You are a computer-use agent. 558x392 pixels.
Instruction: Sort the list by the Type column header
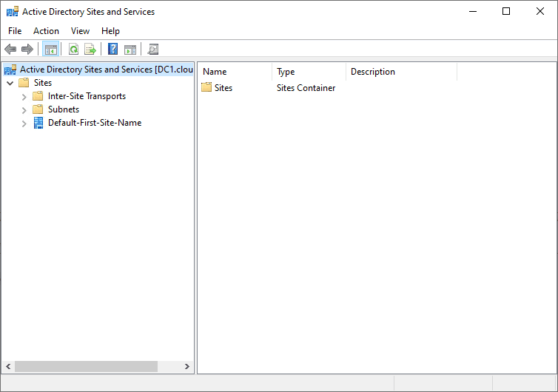(x=309, y=72)
